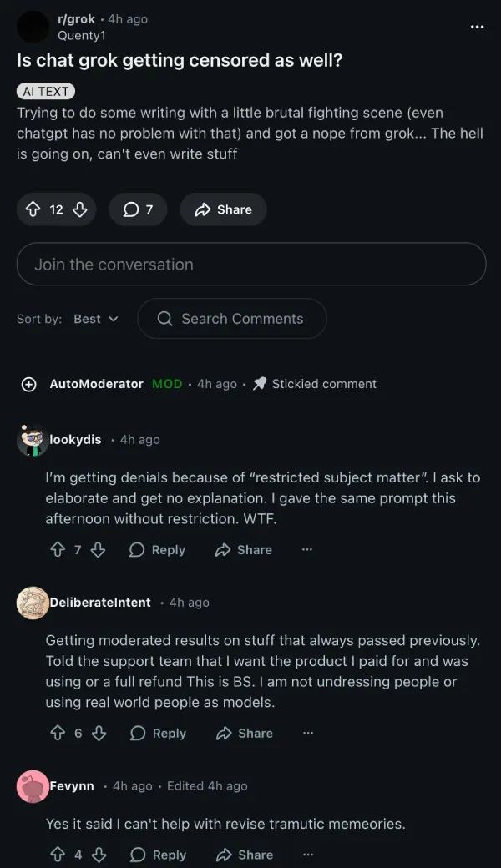This screenshot has height=868, width=501.
Task: Click the Join the conversation field
Action: [x=250, y=264]
